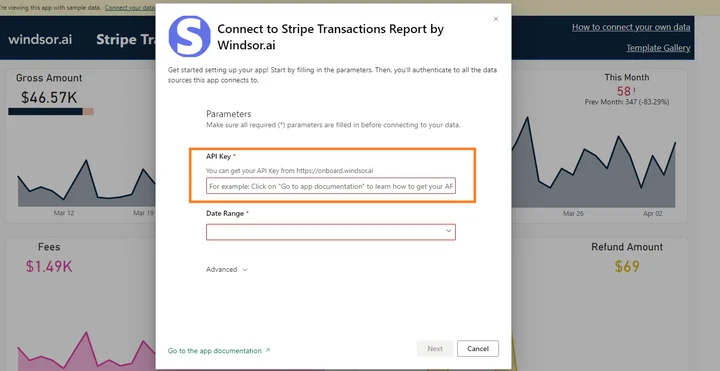Click the windsor.ai logo text
Viewport: 720px width, 371px height.
(40, 39)
